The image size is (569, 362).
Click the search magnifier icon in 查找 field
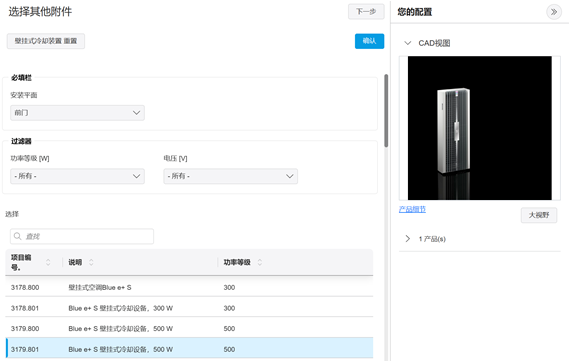[17, 236]
